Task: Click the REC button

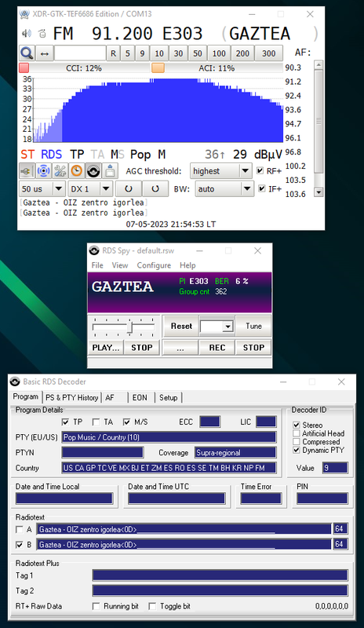Action: tap(217, 348)
